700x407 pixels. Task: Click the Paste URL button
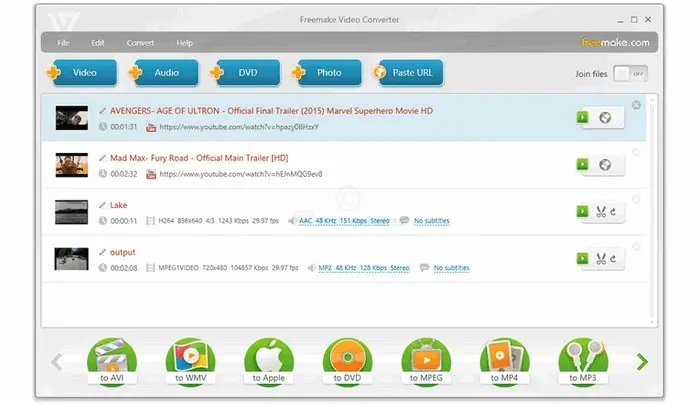click(x=408, y=73)
